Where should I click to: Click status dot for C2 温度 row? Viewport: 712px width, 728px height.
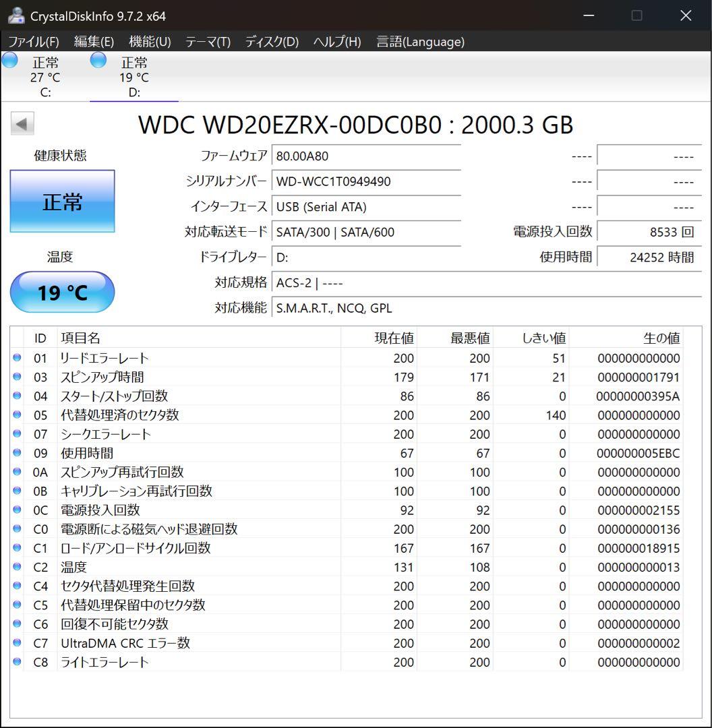tap(17, 567)
